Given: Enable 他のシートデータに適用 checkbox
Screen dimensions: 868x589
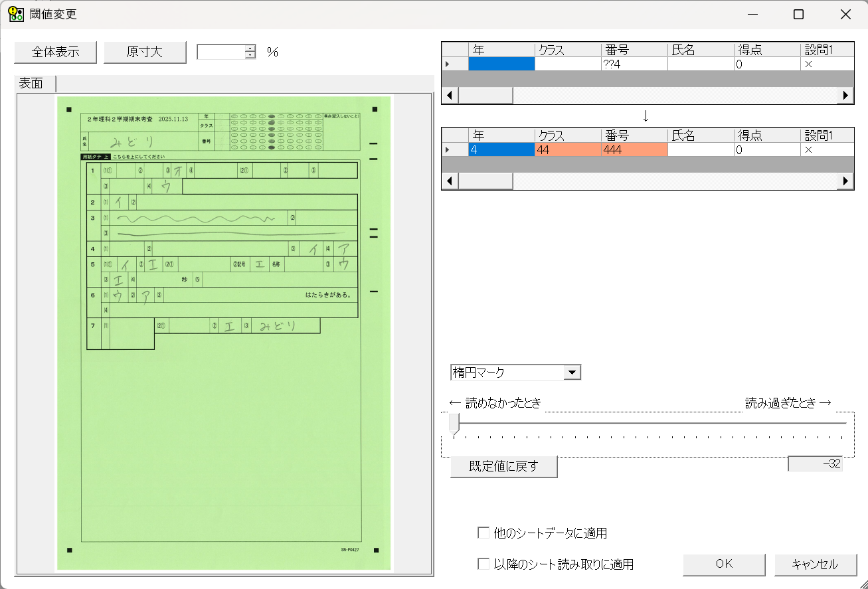Looking at the screenshot, I should tap(483, 533).
